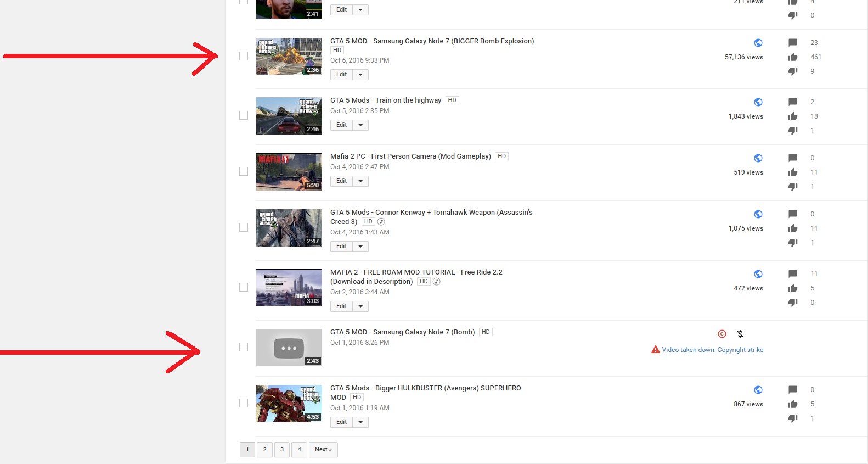
Task: Expand Edit dropdown arrow for Connor Kenway video
Action: point(360,247)
